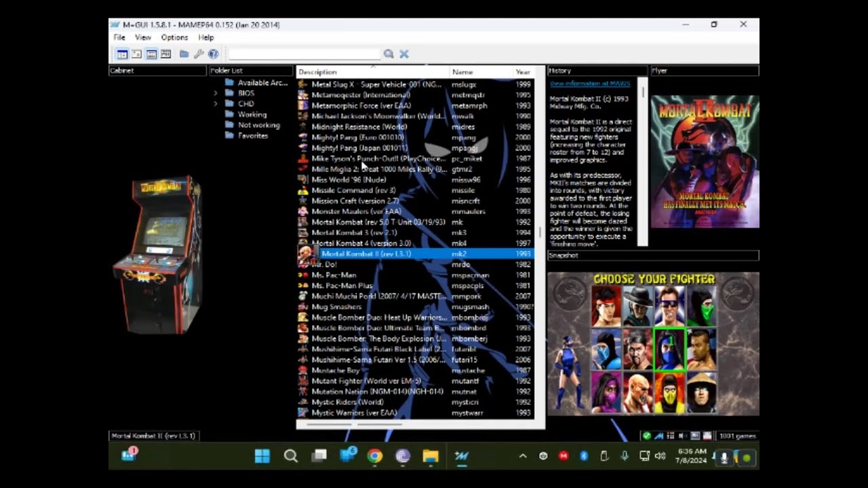Select Missile Command (rev 3) entry
Viewport: 868px width, 488px height.
pyautogui.click(x=415, y=190)
